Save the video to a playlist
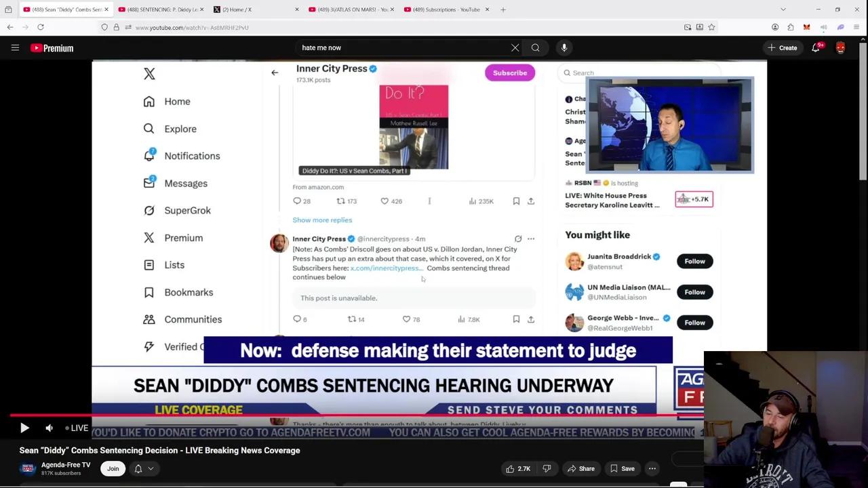868x488 pixels. 623,468
